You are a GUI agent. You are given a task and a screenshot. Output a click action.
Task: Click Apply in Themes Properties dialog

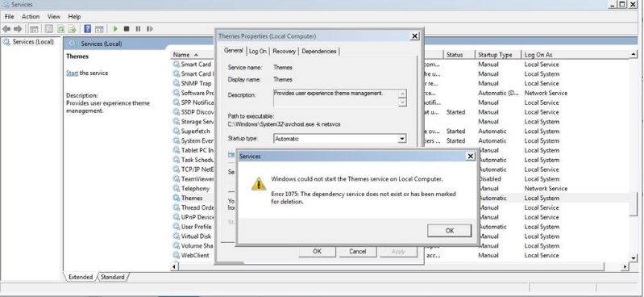(x=398, y=251)
